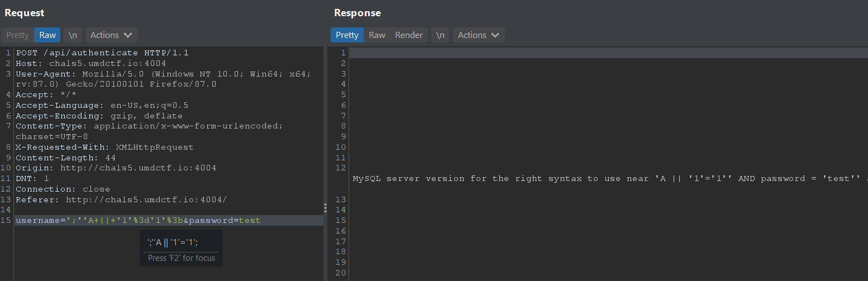Click the User-Agent header line
This screenshot has width=868, height=281.
coord(163,79)
